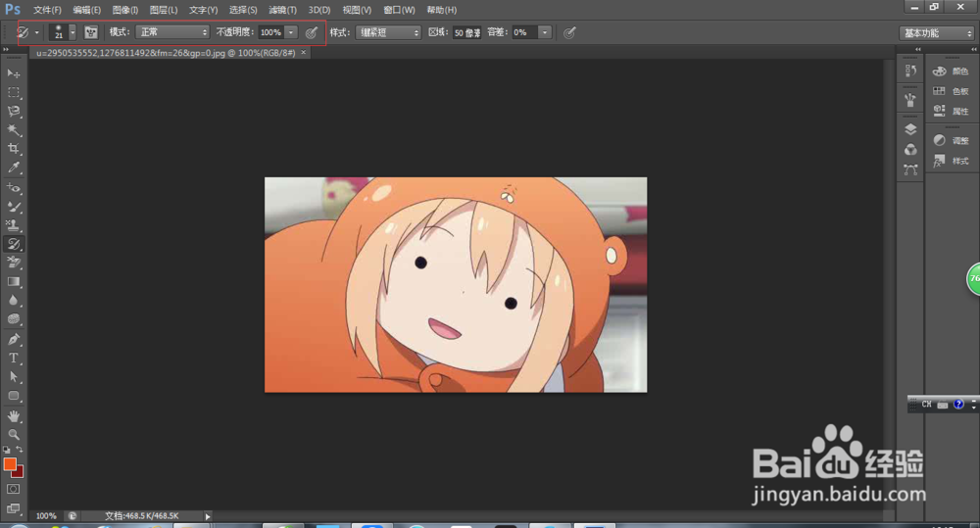Reset default foreground and background colors

pyautogui.click(x=6, y=450)
